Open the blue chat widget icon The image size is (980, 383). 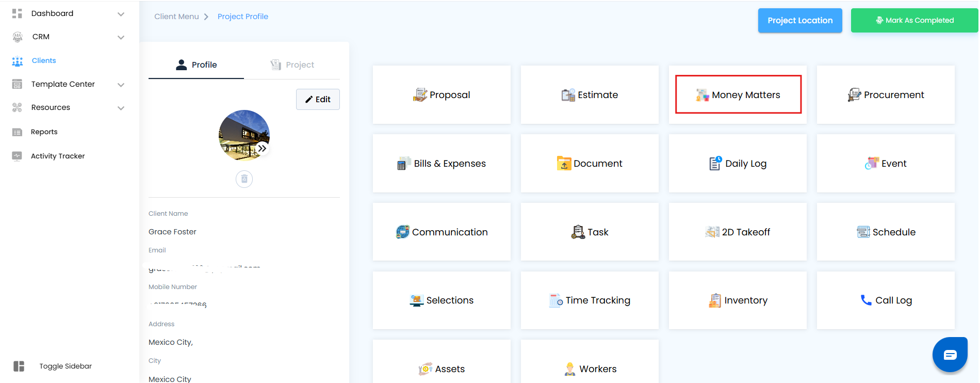tap(950, 355)
